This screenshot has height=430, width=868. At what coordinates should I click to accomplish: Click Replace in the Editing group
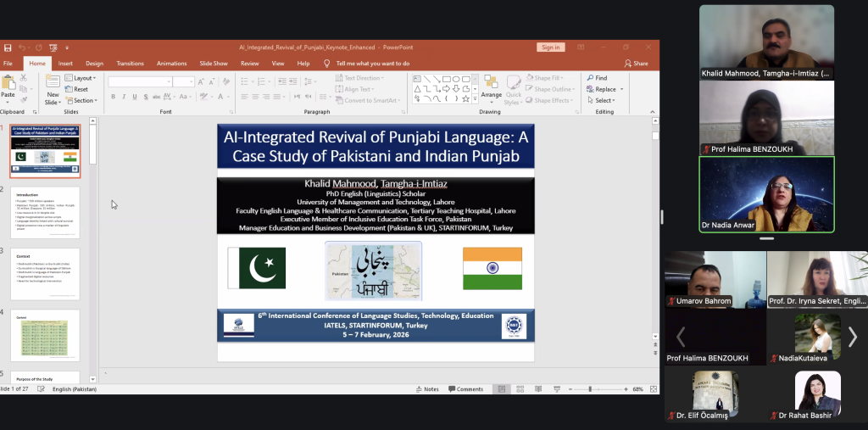tap(605, 89)
